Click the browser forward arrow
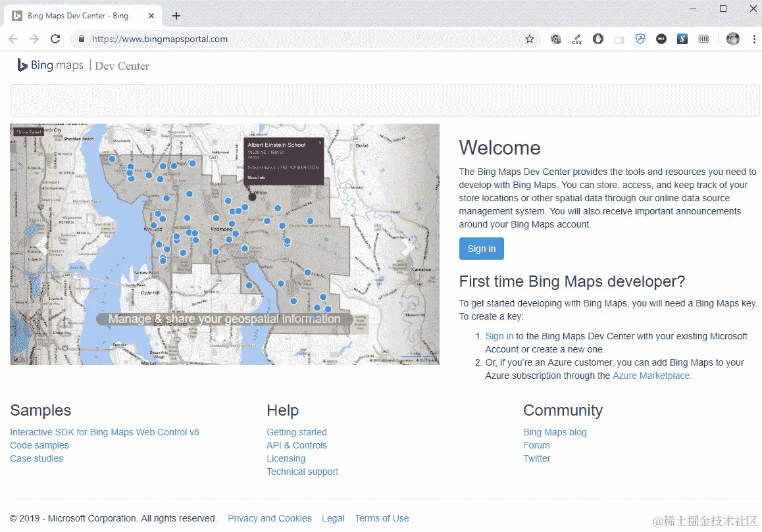The height and width of the screenshot is (532, 762). (x=34, y=39)
